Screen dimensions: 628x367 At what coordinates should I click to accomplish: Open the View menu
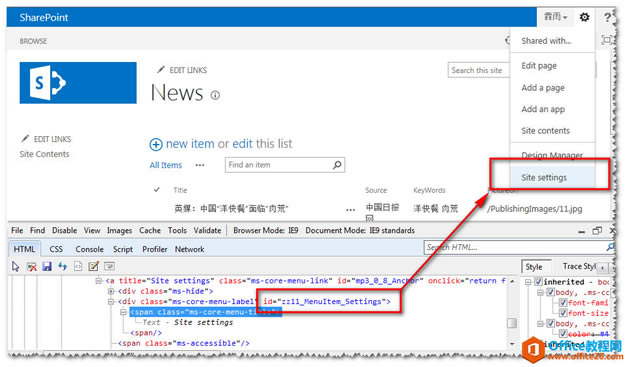(92, 230)
